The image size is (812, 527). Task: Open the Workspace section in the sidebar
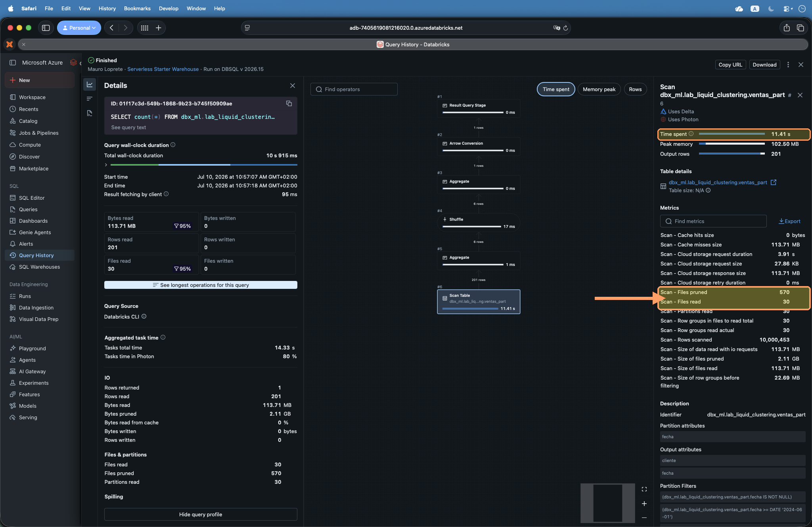click(32, 97)
